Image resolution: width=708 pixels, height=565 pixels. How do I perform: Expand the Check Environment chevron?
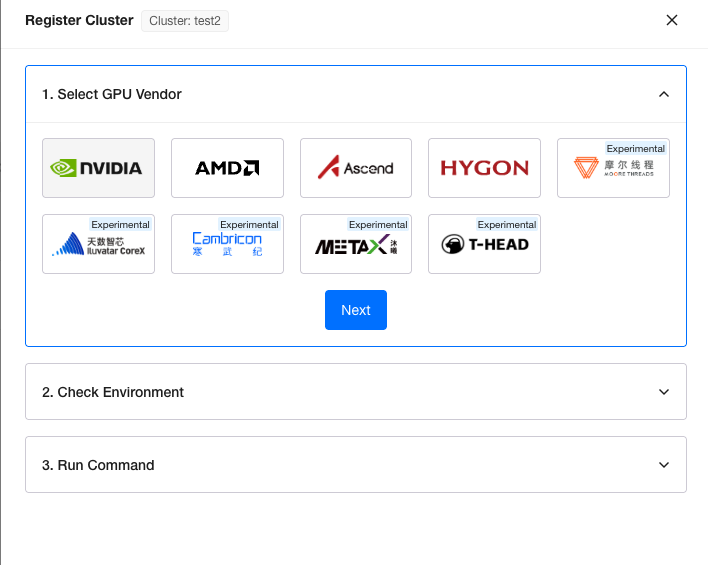pos(664,392)
